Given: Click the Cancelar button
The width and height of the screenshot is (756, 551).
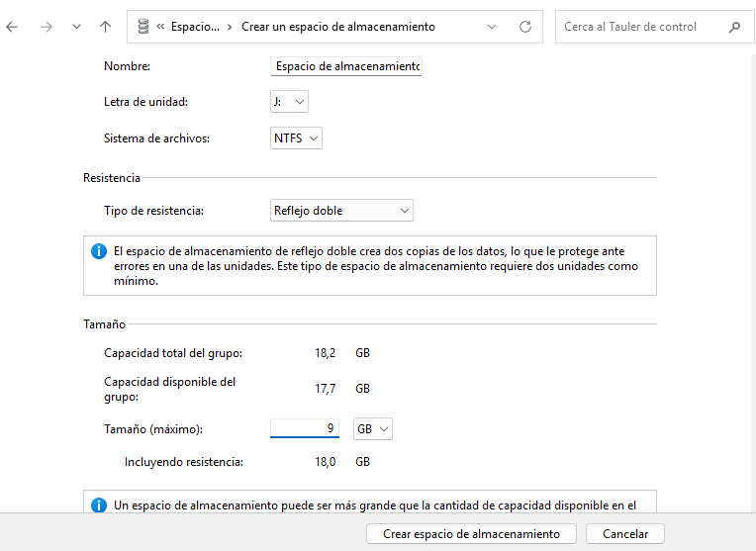Looking at the screenshot, I should pyautogui.click(x=624, y=534).
